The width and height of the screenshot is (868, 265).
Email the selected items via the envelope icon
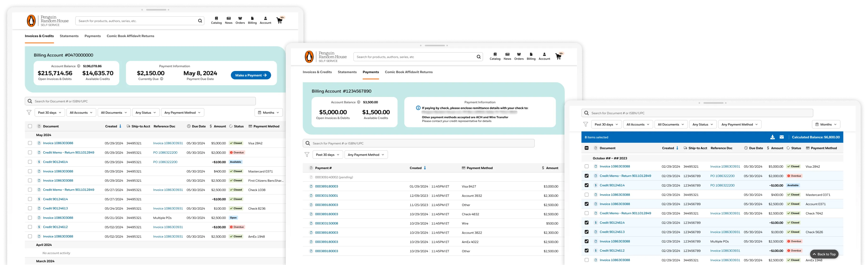(x=782, y=137)
